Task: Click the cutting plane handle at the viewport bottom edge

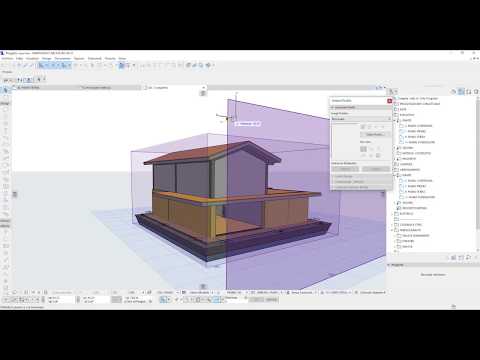Action: 203,286
